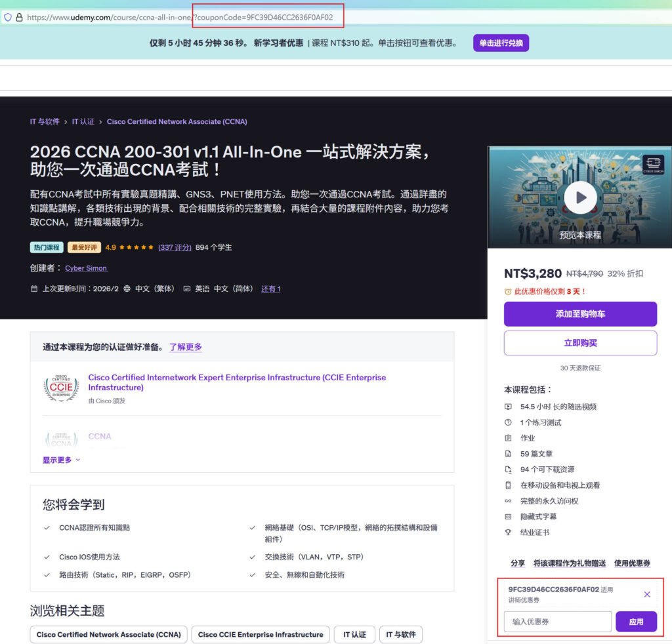Click the five-star rating icons
Screen dimensions: 672x644
point(136,247)
